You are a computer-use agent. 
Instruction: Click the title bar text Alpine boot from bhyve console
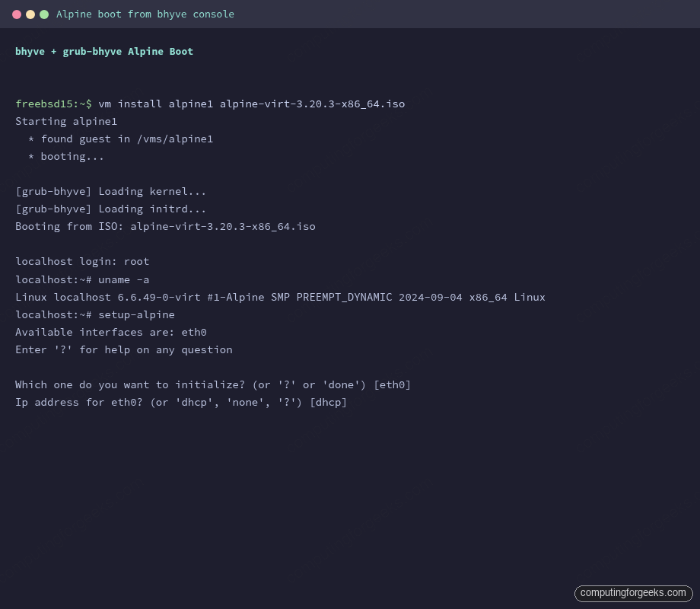click(145, 14)
